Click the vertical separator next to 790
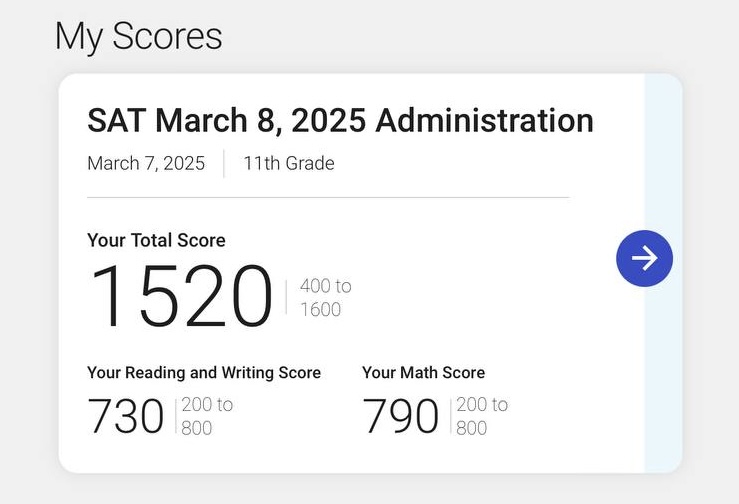739x504 pixels. tap(452, 416)
